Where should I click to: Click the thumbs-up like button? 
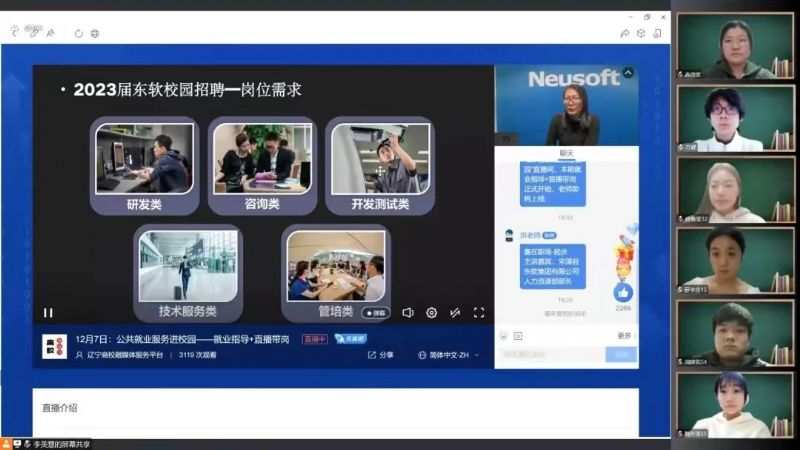(624, 292)
